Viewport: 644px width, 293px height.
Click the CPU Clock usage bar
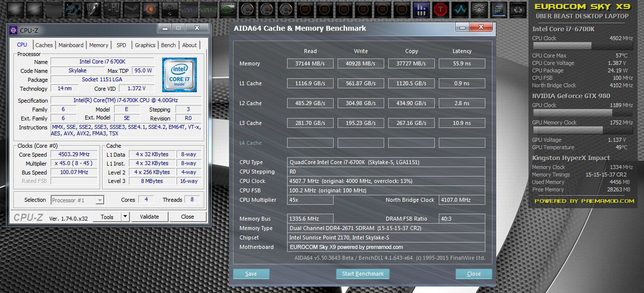tap(583, 46)
